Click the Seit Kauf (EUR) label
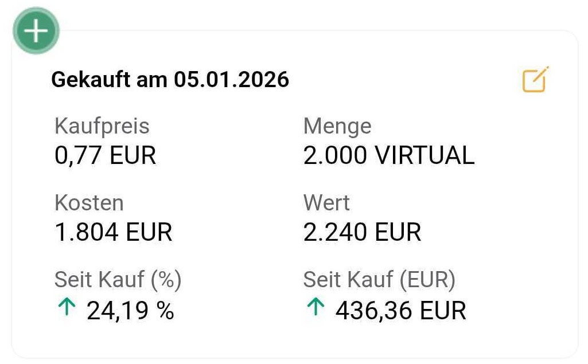This screenshot has height=364, width=588. click(379, 280)
